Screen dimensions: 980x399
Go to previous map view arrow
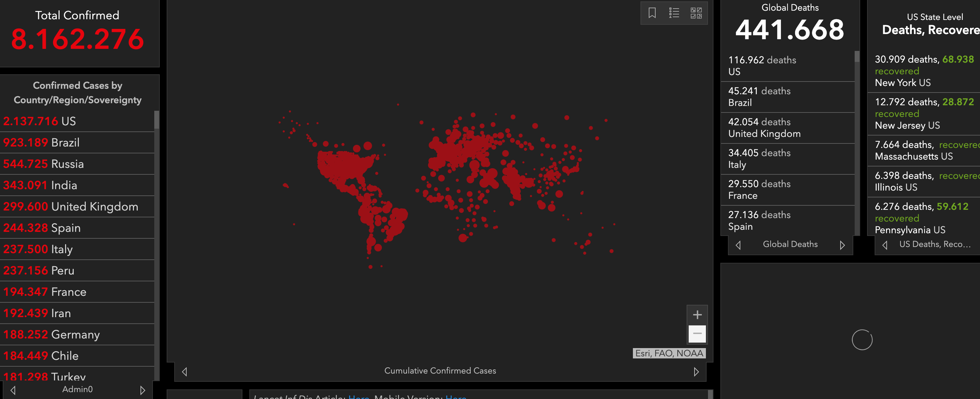(x=185, y=371)
